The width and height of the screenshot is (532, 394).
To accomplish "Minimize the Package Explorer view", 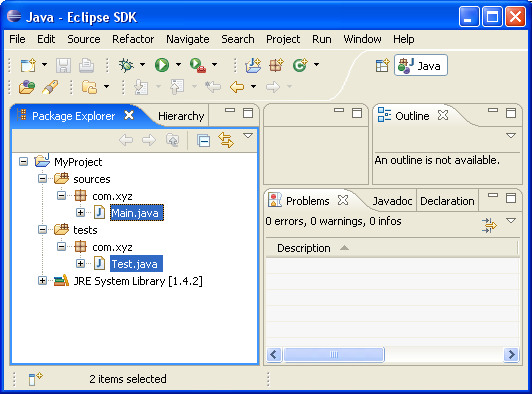I will pyautogui.click(x=230, y=110).
